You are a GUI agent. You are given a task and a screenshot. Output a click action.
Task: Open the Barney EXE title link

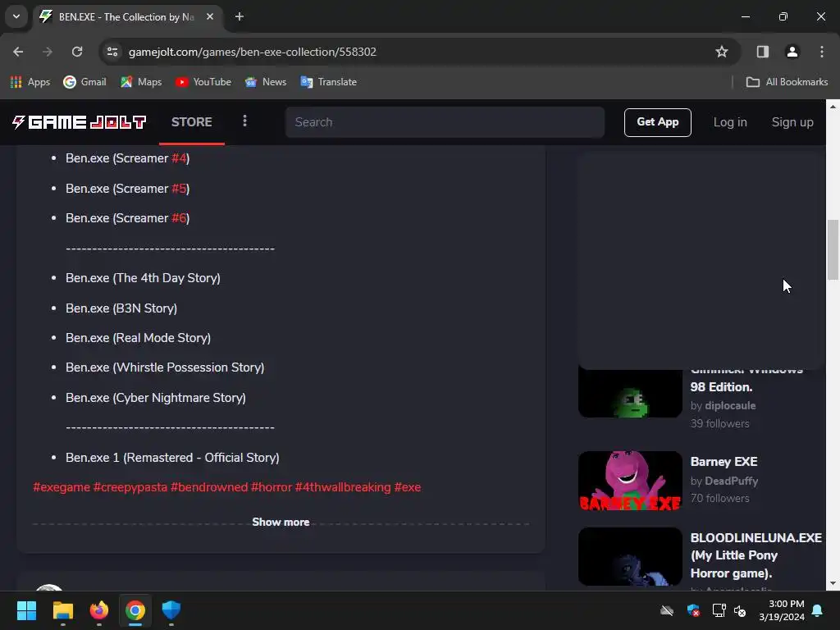point(724,462)
